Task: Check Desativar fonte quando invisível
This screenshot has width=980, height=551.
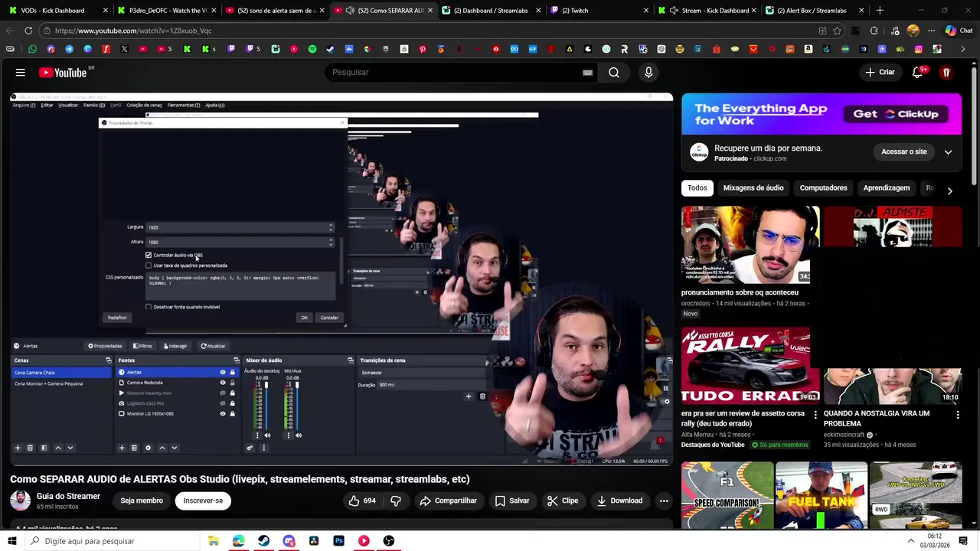Action: (x=149, y=307)
